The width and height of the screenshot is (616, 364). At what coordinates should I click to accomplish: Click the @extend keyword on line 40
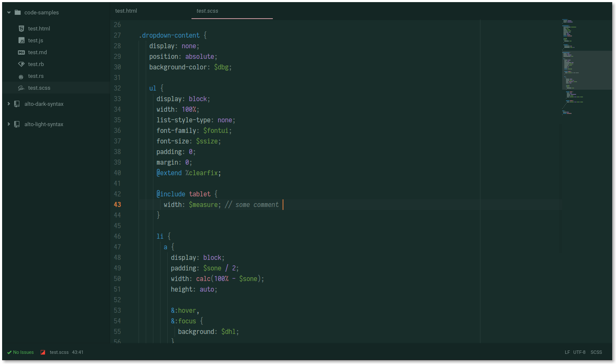(169, 173)
